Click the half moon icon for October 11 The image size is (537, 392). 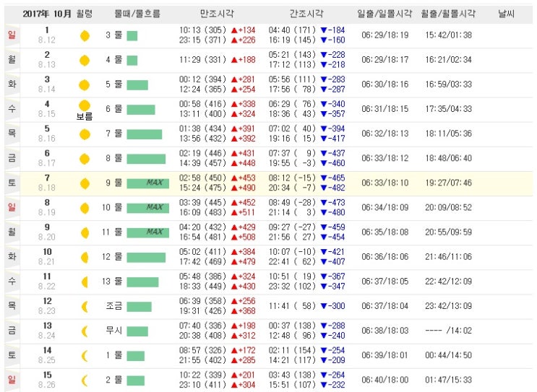click(85, 282)
